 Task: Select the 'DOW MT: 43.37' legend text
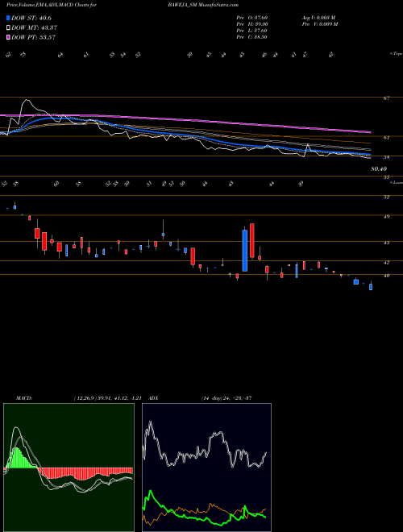coord(34,28)
